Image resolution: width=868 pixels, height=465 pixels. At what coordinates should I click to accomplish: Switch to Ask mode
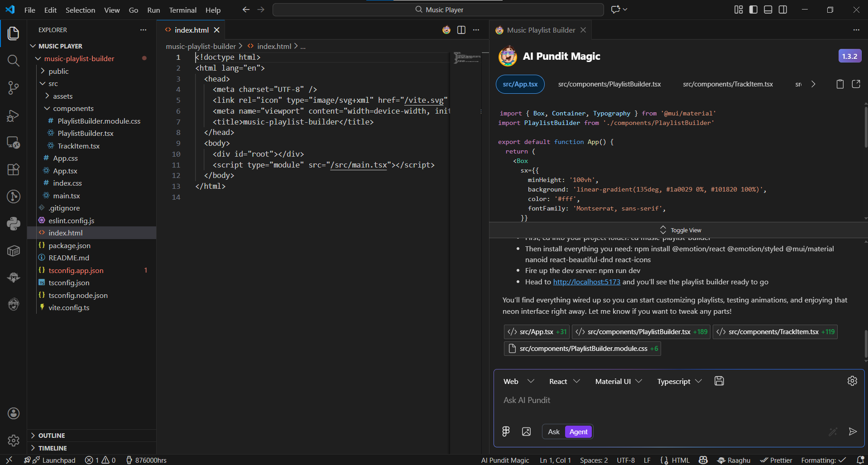(x=554, y=431)
